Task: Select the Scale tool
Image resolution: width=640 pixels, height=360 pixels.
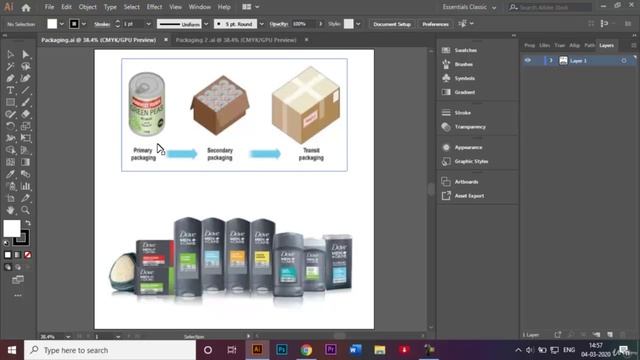Action: [25, 126]
